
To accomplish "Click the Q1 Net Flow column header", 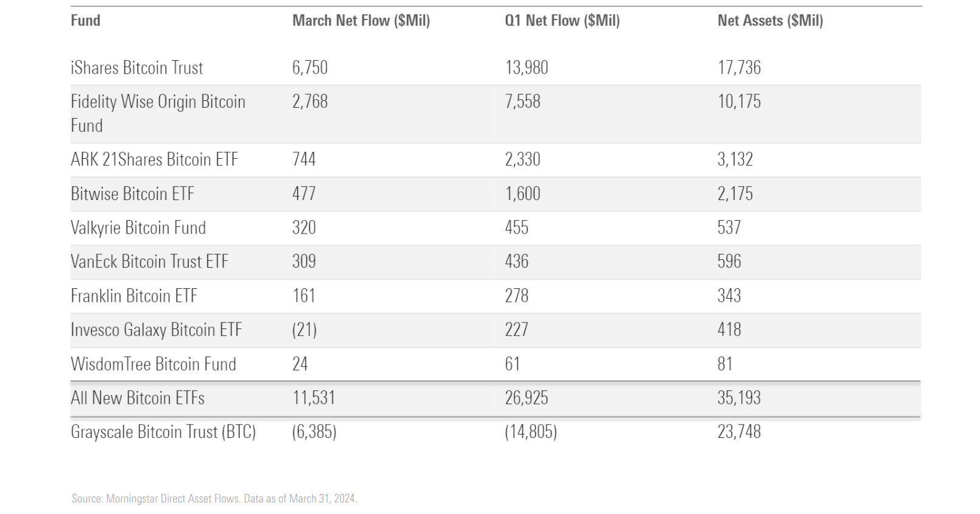I will (x=562, y=21).
